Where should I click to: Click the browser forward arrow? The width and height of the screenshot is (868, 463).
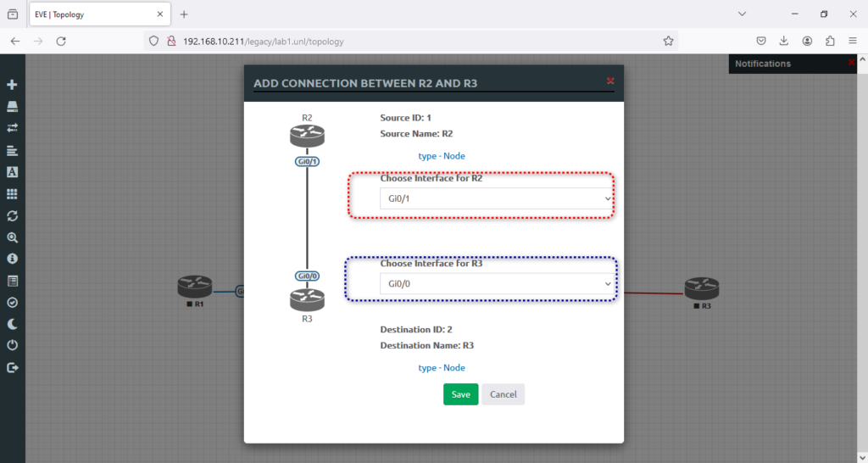pyautogui.click(x=37, y=41)
